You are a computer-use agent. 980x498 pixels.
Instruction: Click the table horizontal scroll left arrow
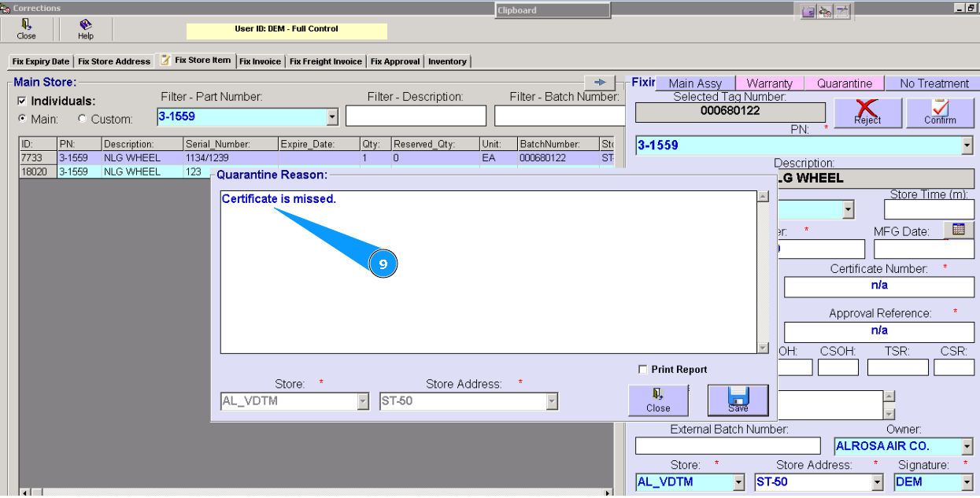24,492
